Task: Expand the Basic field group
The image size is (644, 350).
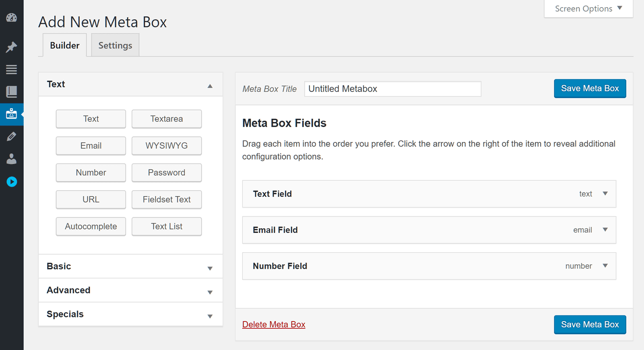Action: tap(210, 268)
